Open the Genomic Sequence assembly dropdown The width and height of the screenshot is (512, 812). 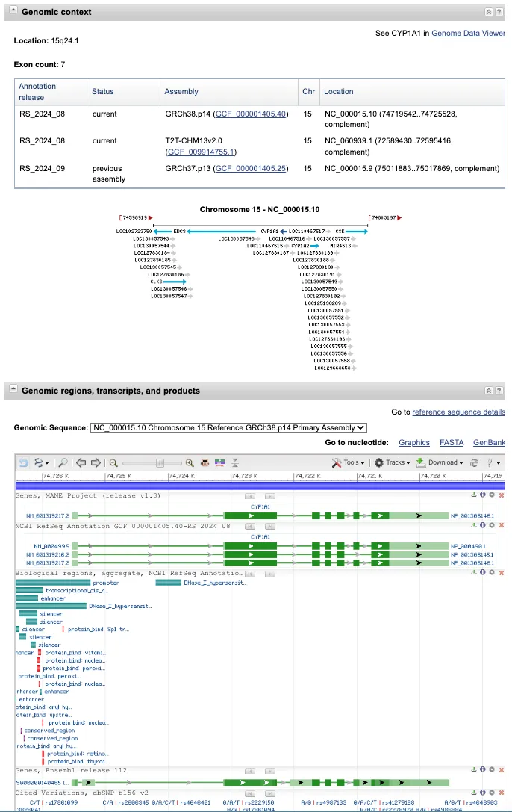(x=228, y=427)
